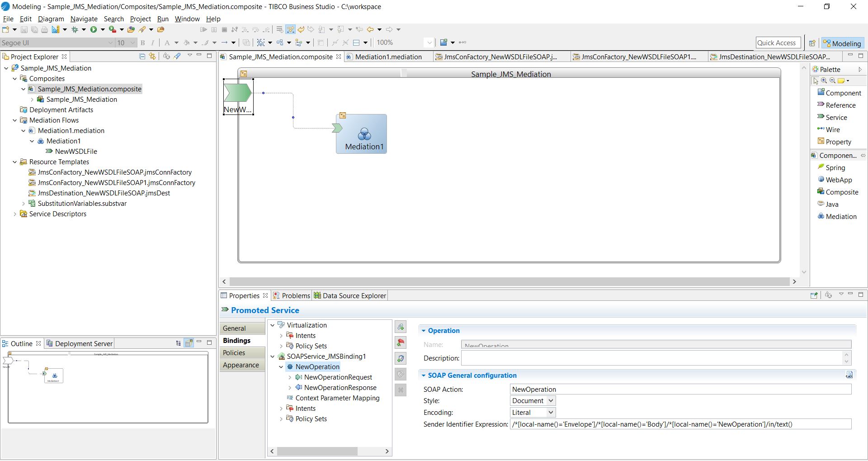The image size is (868, 461).
Task: Click the Quick Access box
Action: pos(778,43)
